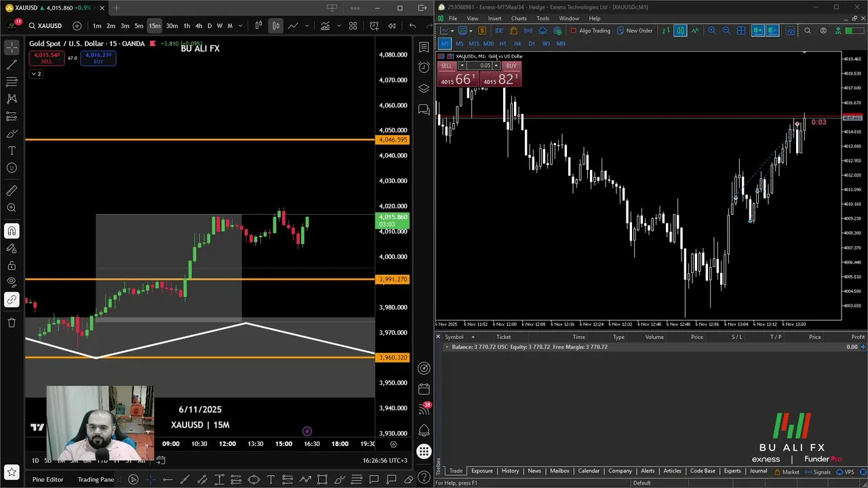Increase the lot volume with up arrow
The height and width of the screenshot is (488, 868).
(x=496, y=66)
